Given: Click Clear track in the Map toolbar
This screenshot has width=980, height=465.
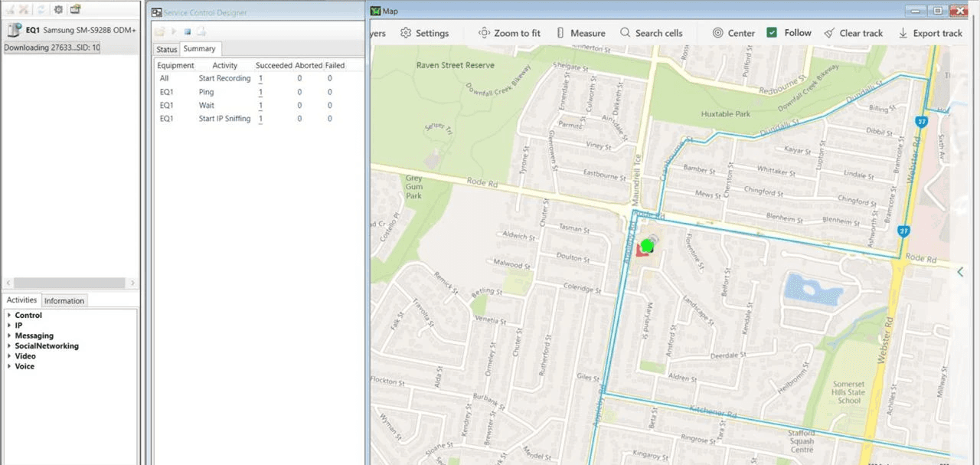Looking at the screenshot, I should (x=853, y=33).
